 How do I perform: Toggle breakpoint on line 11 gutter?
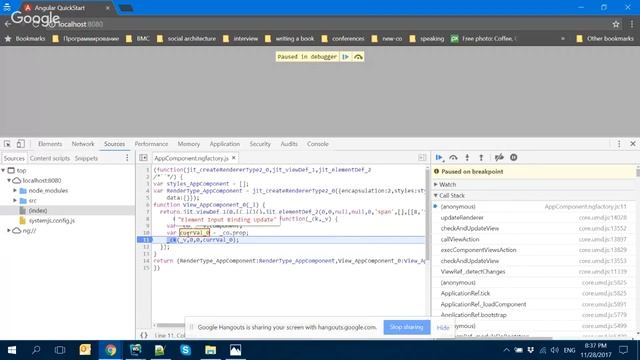point(145,240)
